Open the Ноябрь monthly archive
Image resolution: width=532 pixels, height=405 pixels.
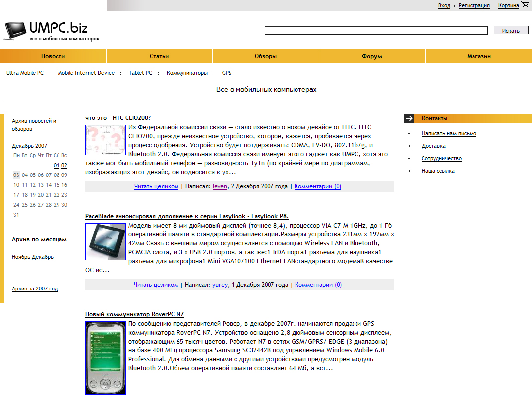point(21,257)
